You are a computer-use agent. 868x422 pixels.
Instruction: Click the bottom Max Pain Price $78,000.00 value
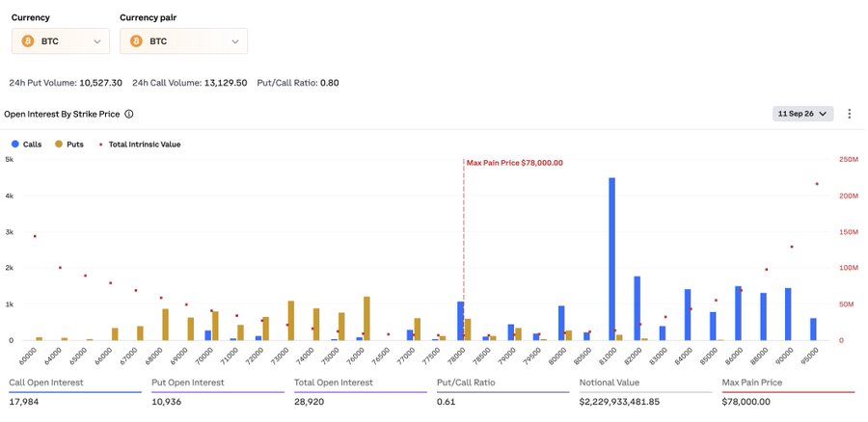(x=746, y=402)
